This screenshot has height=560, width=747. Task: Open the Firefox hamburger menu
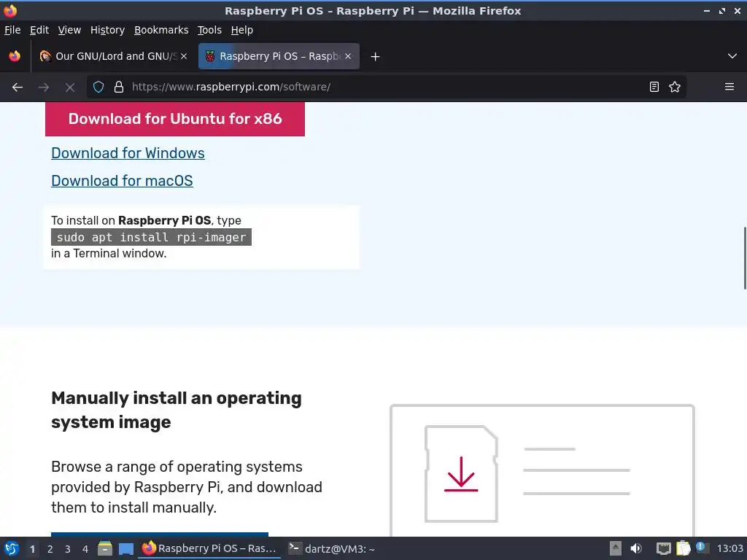[729, 87]
